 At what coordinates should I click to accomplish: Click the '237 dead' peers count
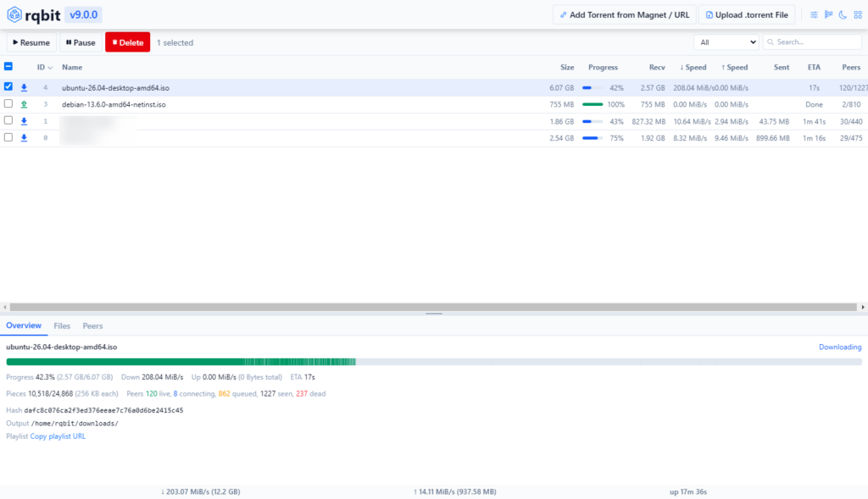pyautogui.click(x=310, y=394)
